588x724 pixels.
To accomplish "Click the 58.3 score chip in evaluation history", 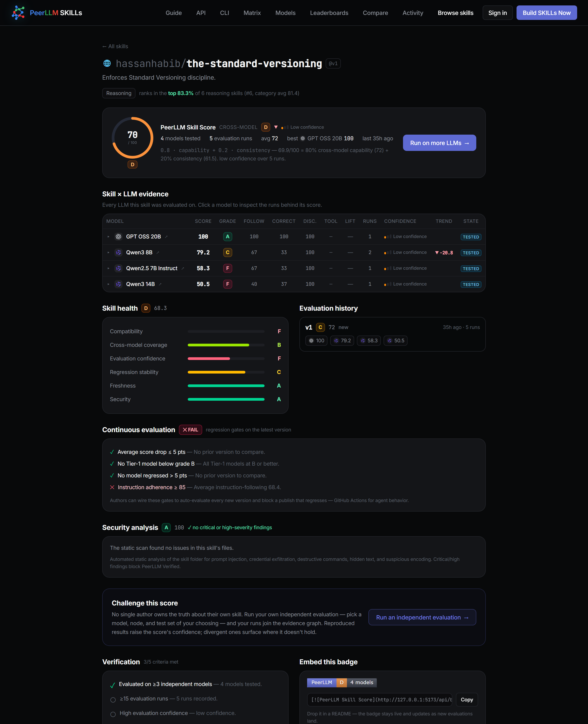I will click(369, 341).
